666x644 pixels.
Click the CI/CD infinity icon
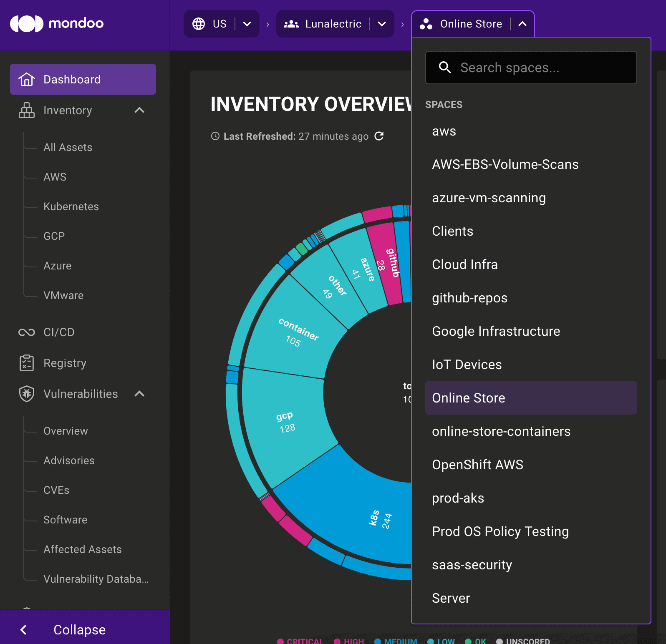click(27, 332)
